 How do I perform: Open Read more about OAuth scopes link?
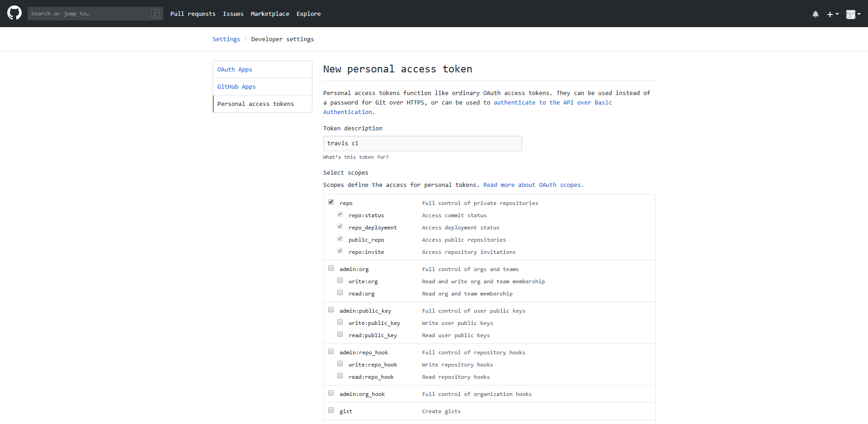pos(533,185)
